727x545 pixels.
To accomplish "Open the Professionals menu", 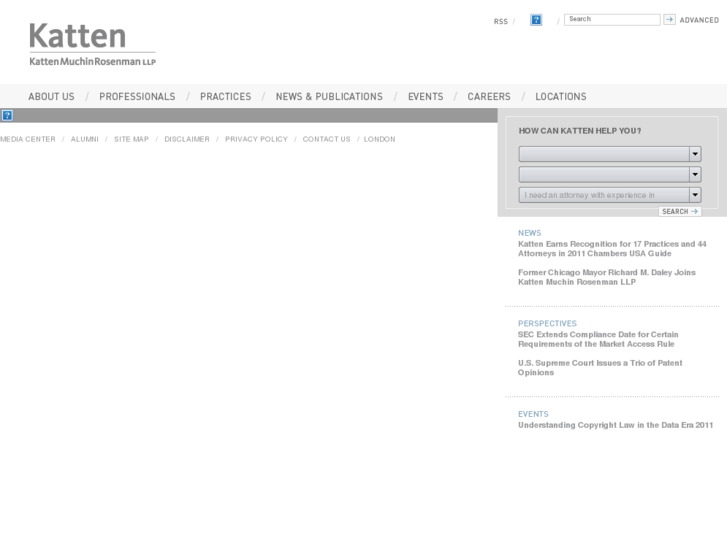I will point(137,96).
